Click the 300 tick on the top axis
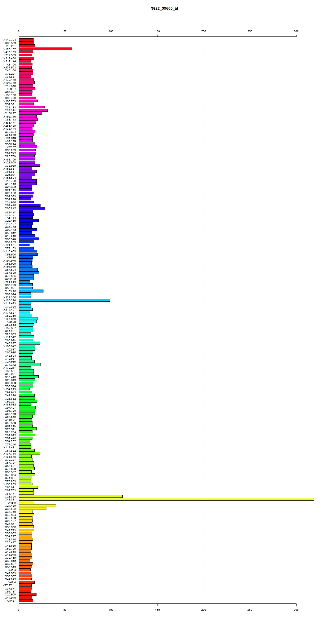 click(x=296, y=31)
